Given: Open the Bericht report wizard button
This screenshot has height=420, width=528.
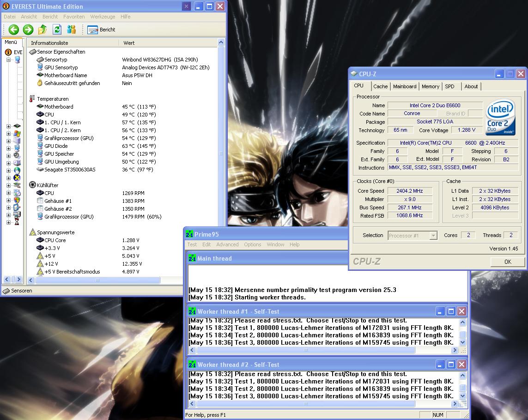Looking at the screenshot, I should (x=101, y=30).
